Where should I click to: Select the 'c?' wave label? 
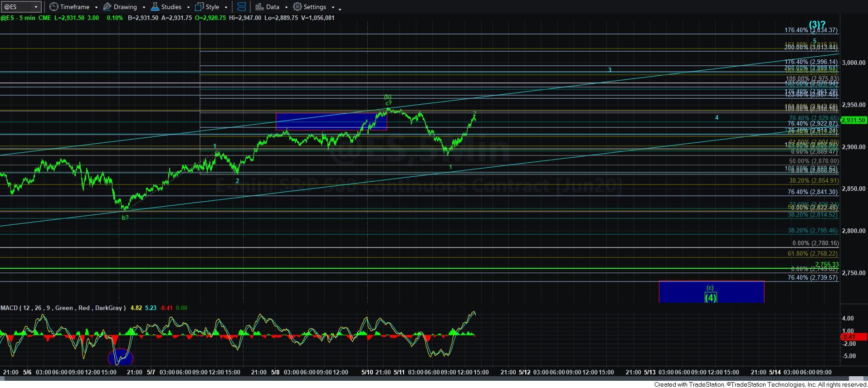389,103
